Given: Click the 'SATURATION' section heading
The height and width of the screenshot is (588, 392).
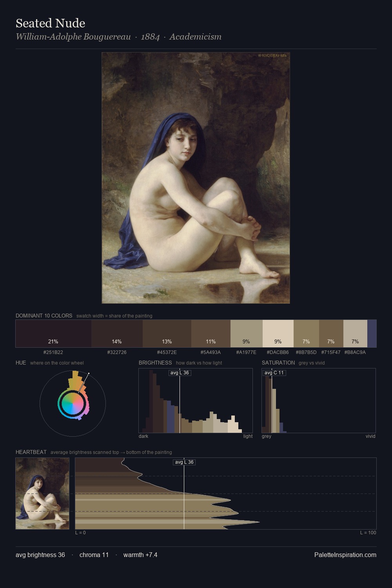Looking at the screenshot, I should tap(278, 363).
